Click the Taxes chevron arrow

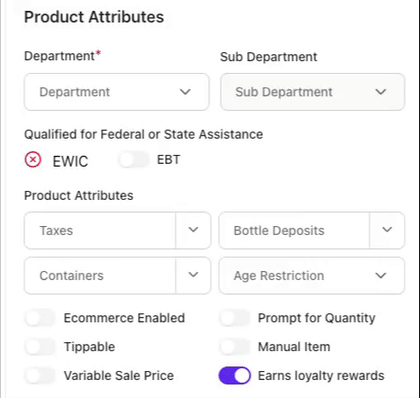point(193,230)
